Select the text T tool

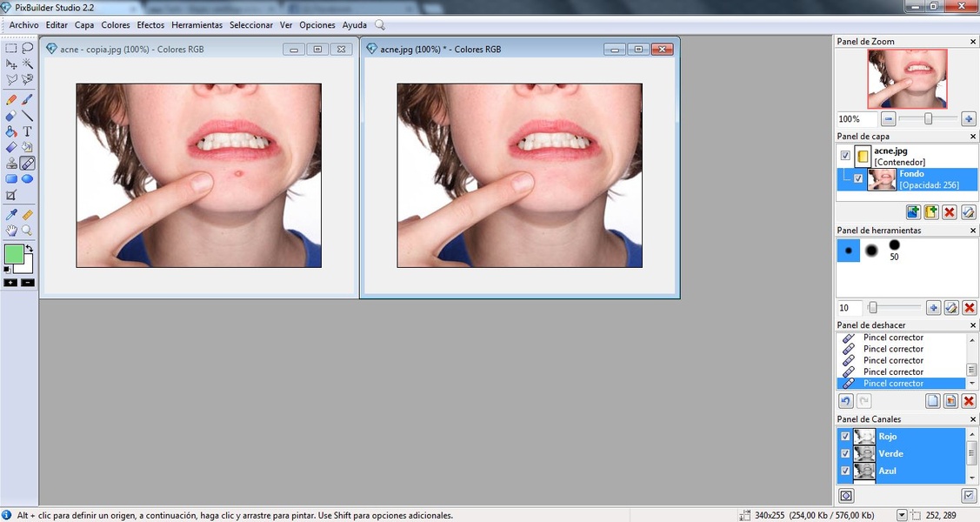(28, 131)
